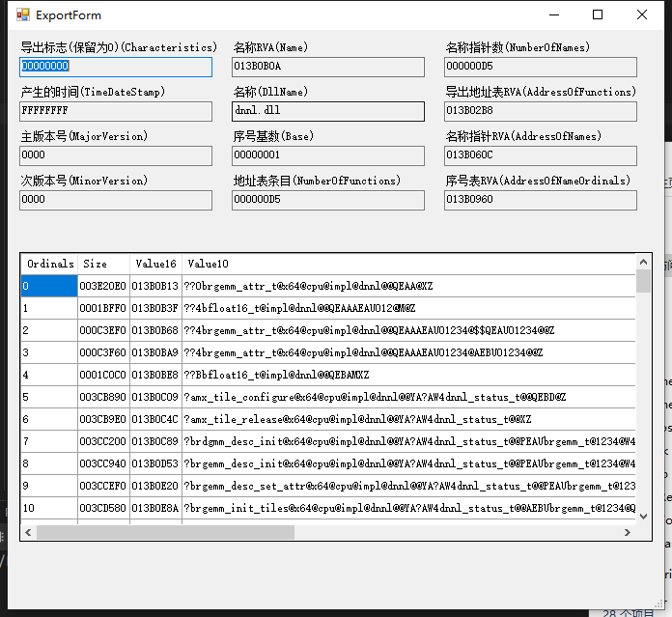Select the ordinal 4 cell

pyautogui.click(x=49, y=375)
